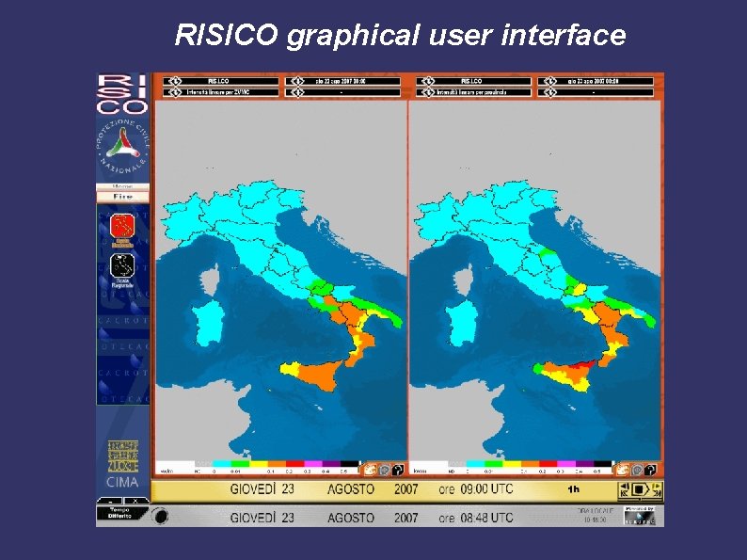747x560 pixels.
Task: Click 'AGOSTO' on the yellow date bar
Action: click(351, 489)
